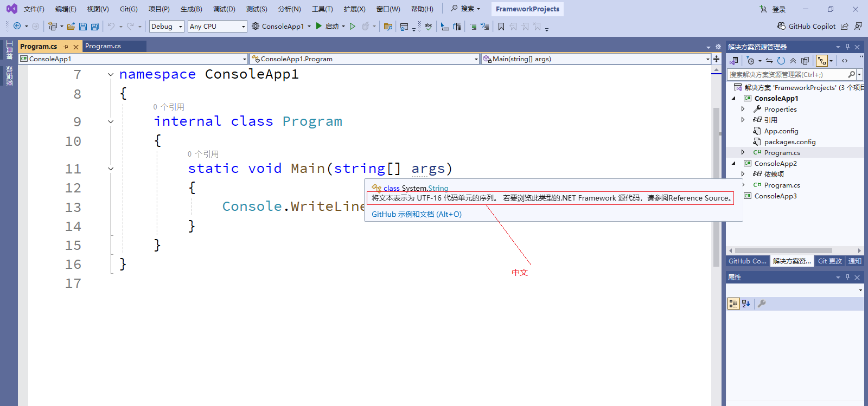
Task: Click the navigate backward arrow icon
Action: [17, 26]
